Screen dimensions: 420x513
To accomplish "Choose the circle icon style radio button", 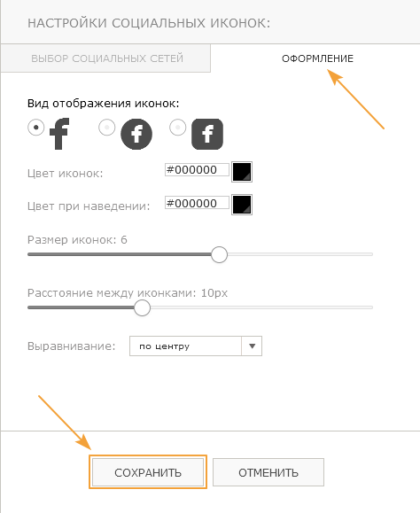I will 107,128.
